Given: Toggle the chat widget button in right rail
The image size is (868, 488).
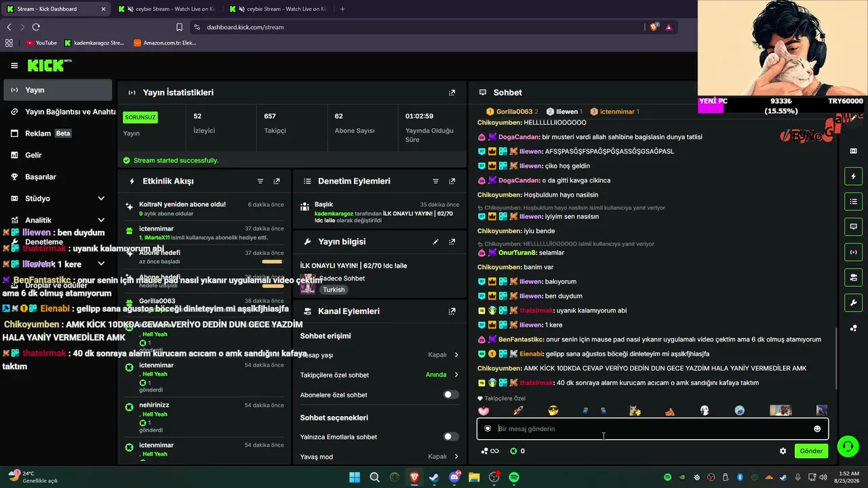Looking at the screenshot, I should pos(853,226).
